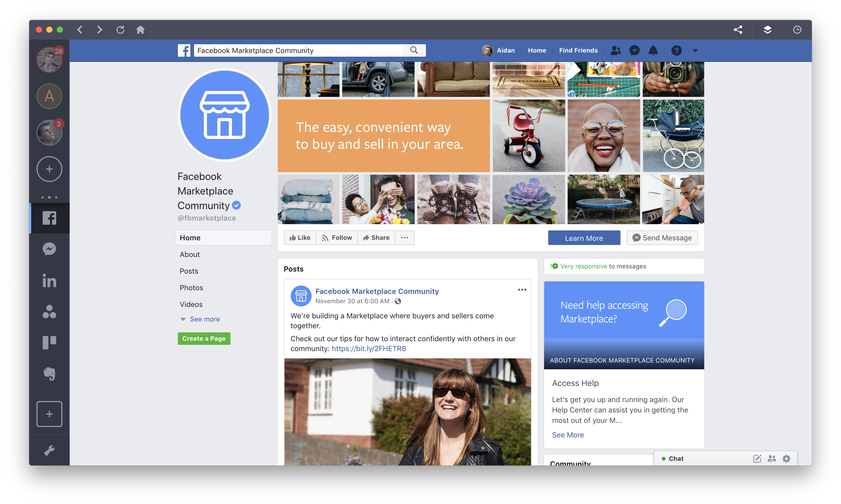Go forward with the forward arrow
The height and width of the screenshot is (504, 841).
100,30
